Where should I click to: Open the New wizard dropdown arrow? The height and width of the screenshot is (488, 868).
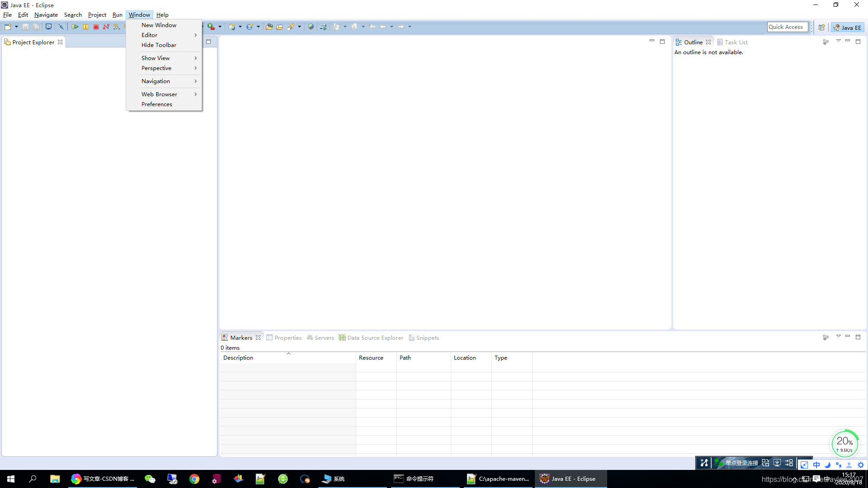(x=16, y=27)
